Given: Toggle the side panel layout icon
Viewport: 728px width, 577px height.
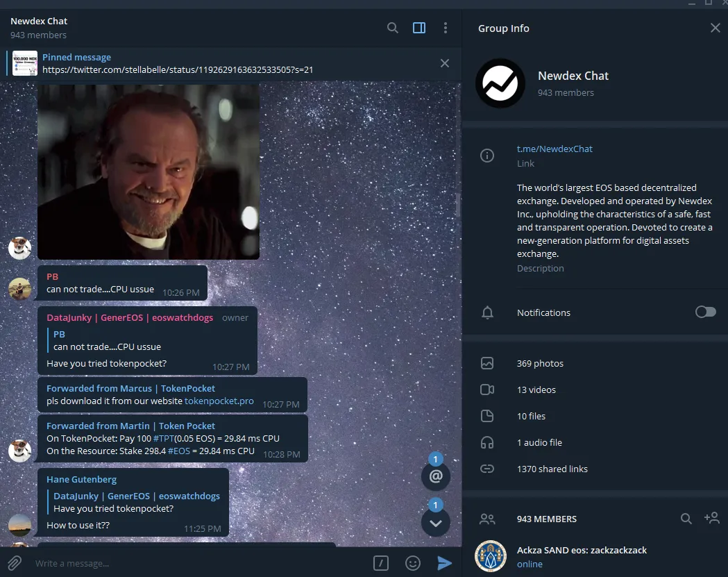Looking at the screenshot, I should [418, 28].
